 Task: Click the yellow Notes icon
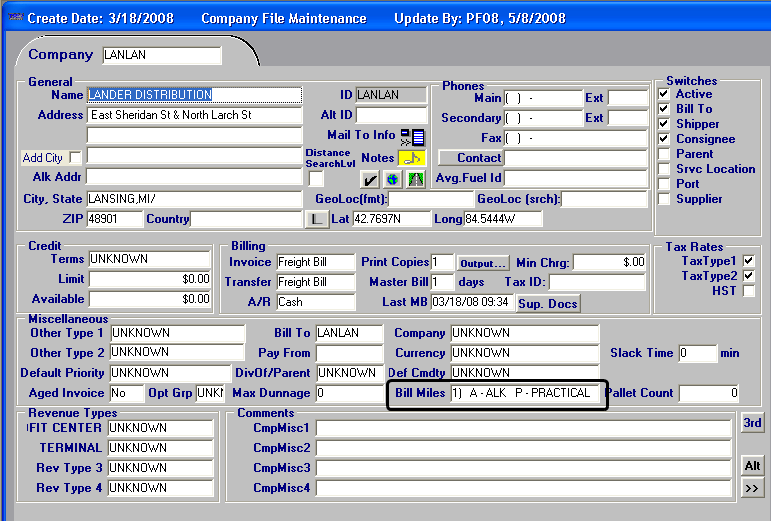point(412,158)
